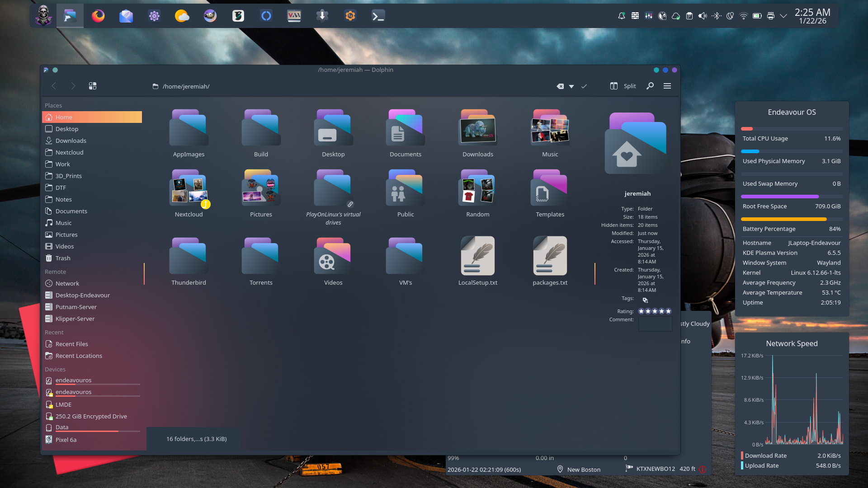This screenshot has height=488, width=868.
Task: Click the Comment input field
Action: [655, 324]
